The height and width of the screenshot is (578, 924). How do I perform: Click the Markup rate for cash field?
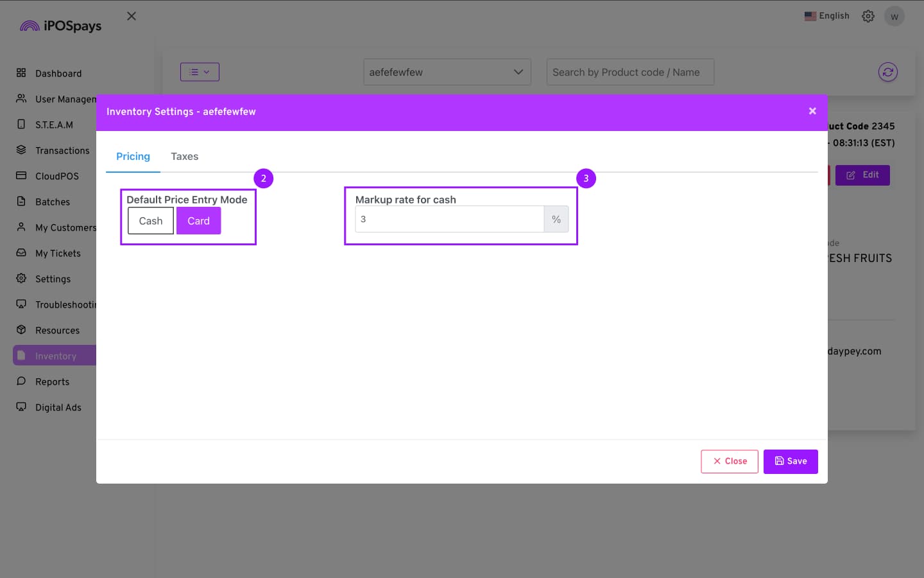point(449,220)
